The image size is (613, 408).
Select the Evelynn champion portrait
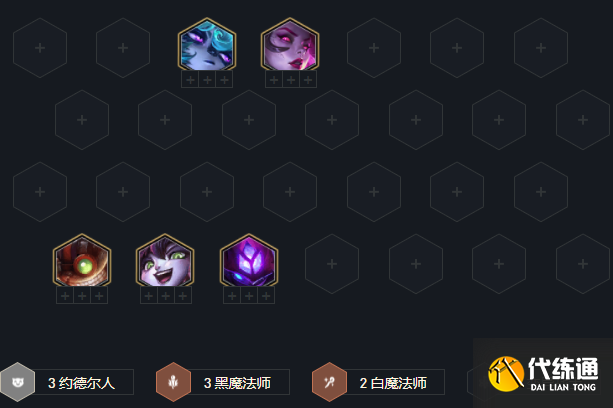tap(290, 45)
